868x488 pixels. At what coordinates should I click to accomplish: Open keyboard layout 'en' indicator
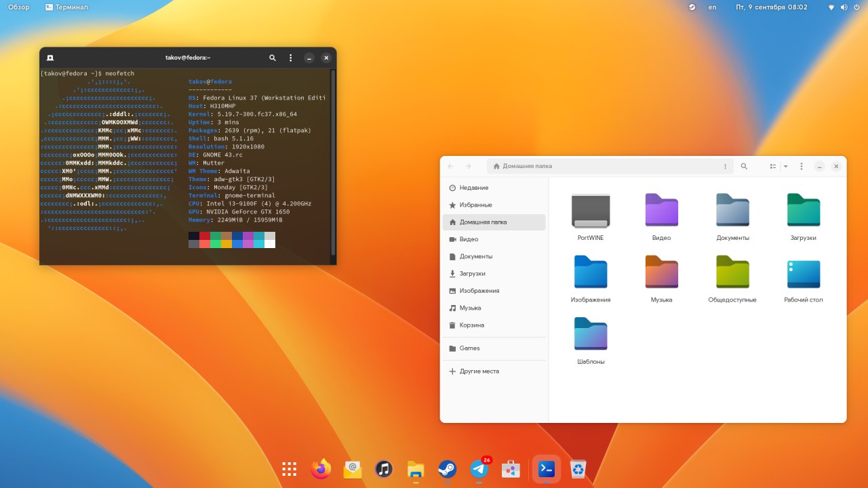[712, 7]
